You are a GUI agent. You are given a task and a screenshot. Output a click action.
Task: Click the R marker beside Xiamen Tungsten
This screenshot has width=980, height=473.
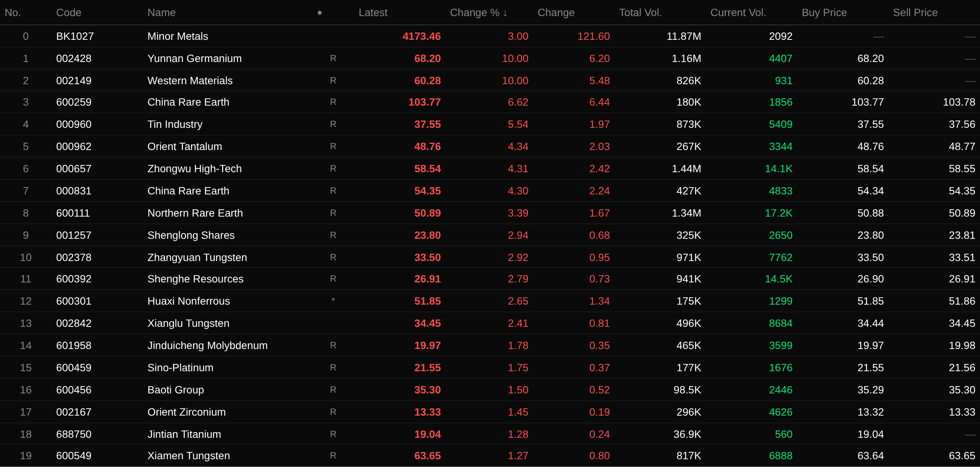tap(333, 456)
